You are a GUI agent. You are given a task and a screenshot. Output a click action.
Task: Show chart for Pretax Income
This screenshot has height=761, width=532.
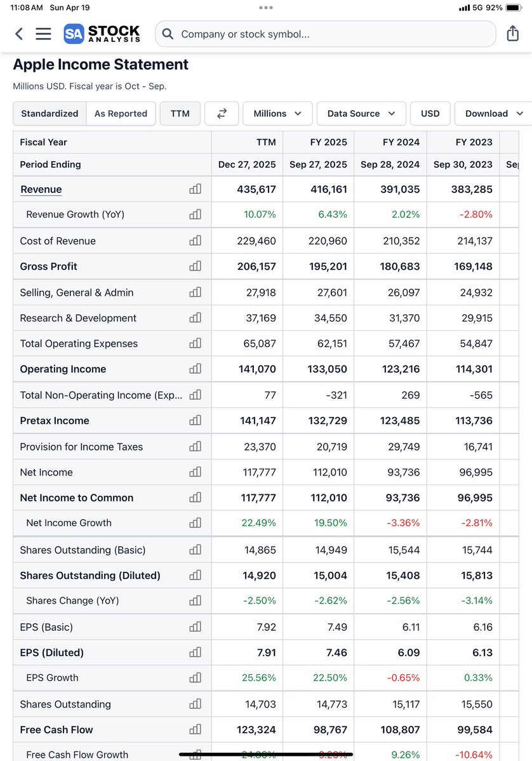coord(195,420)
